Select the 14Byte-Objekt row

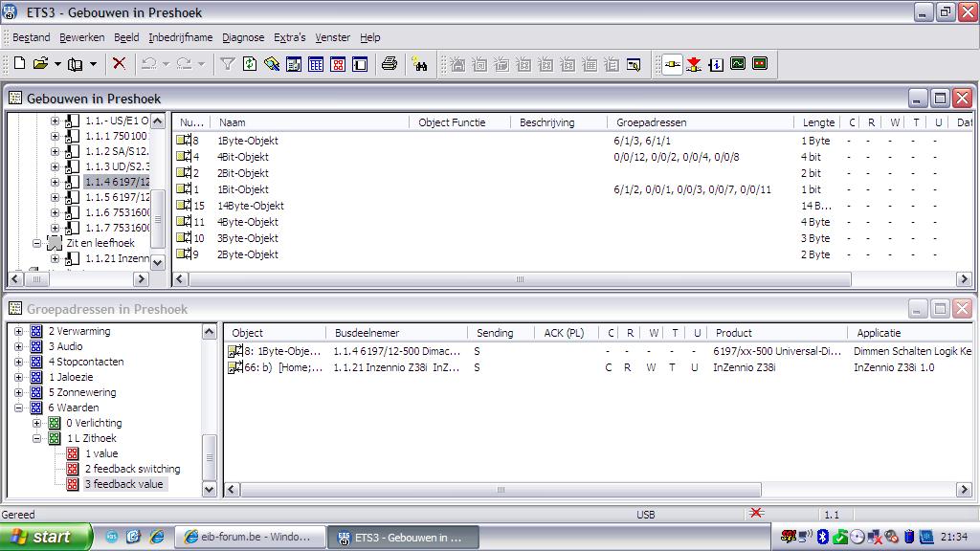(x=250, y=206)
